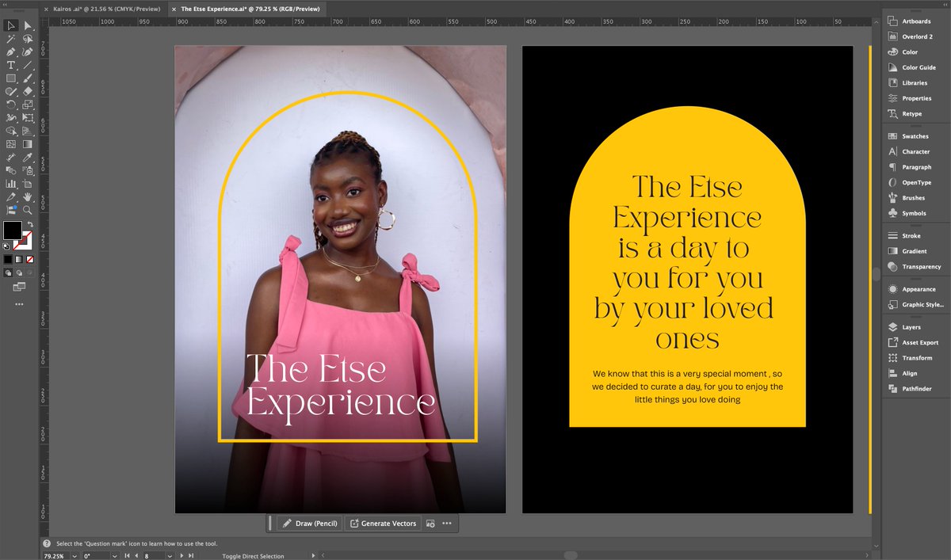Set paint mode to Gradient
Image resolution: width=951 pixels, height=560 pixels.
pyautogui.click(x=17, y=259)
